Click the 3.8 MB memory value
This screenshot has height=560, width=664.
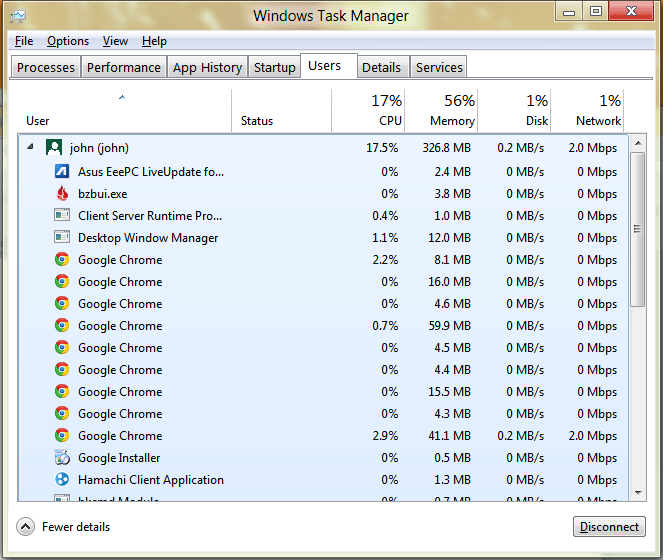(452, 194)
